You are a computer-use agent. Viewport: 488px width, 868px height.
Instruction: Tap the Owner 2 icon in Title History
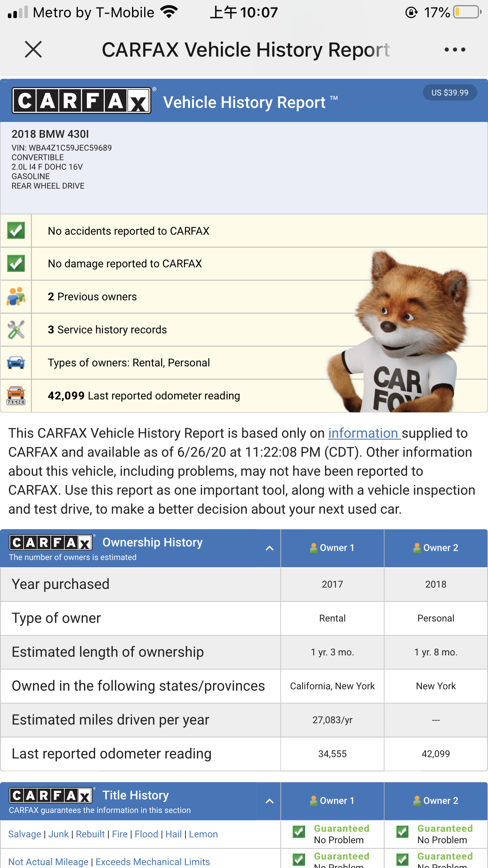click(417, 801)
